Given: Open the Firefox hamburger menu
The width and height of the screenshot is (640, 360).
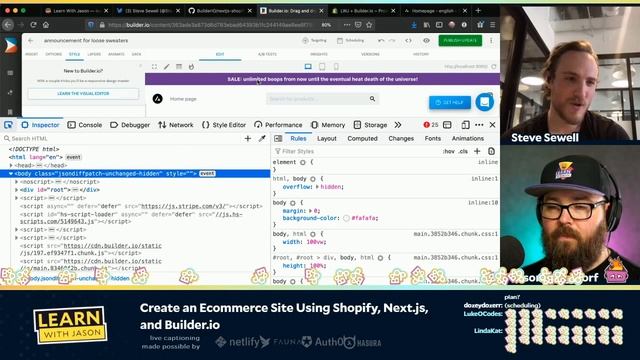Looking at the screenshot, I should coord(493,25).
